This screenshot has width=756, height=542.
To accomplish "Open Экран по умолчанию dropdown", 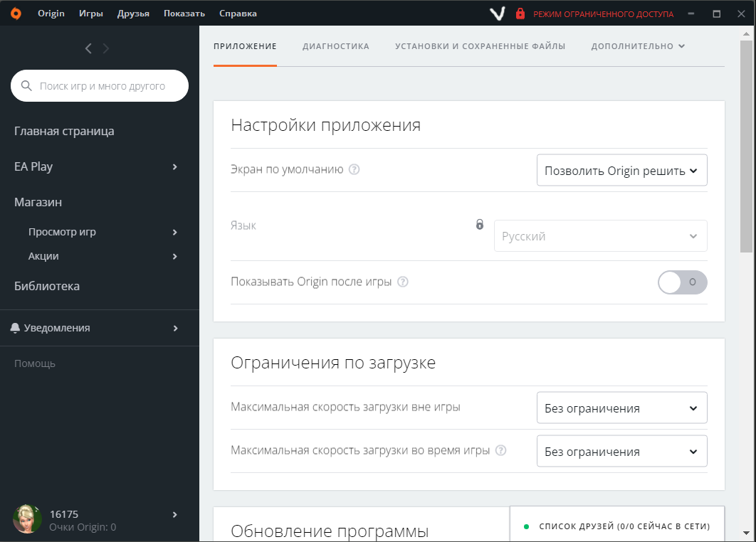I will pos(622,170).
